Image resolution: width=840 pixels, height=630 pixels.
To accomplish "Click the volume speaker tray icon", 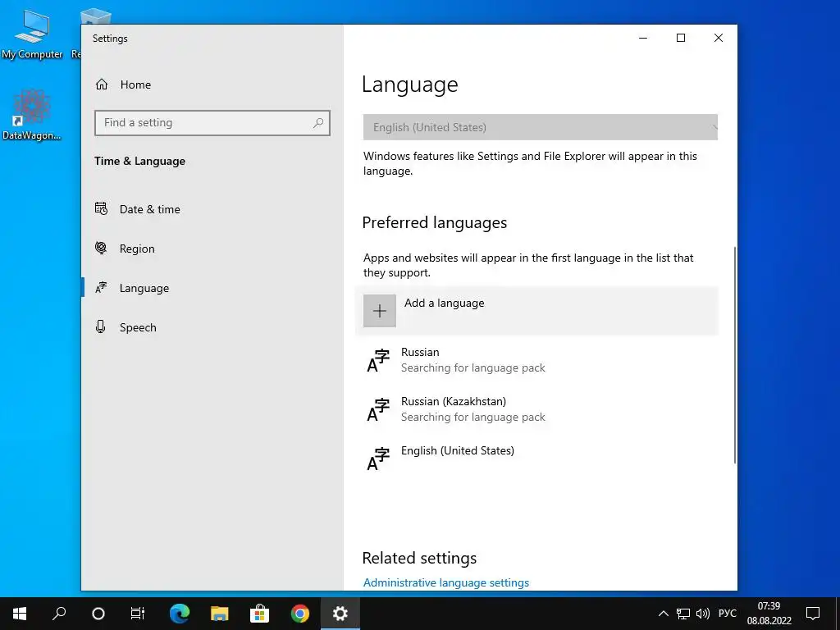I will [x=702, y=614].
